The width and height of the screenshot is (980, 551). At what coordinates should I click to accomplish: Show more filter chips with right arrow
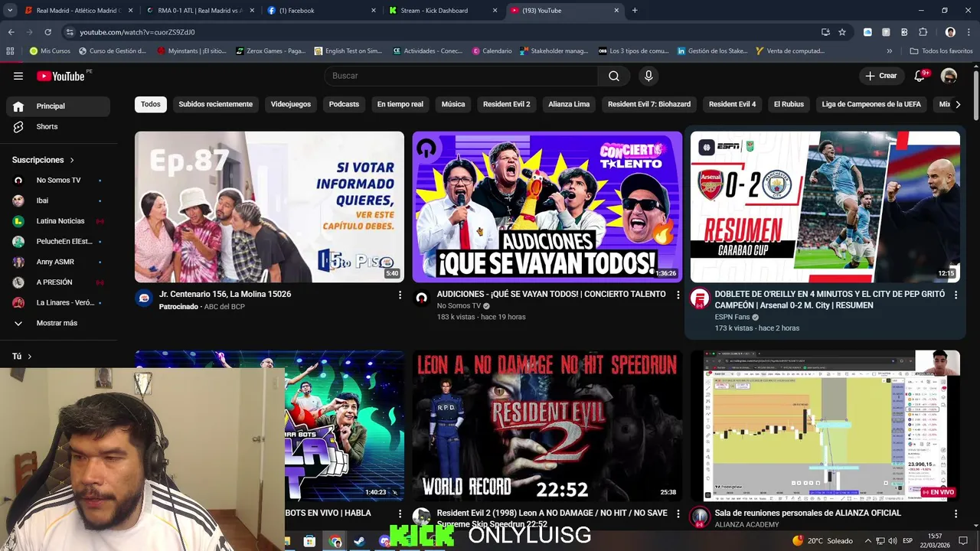(957, 104)
